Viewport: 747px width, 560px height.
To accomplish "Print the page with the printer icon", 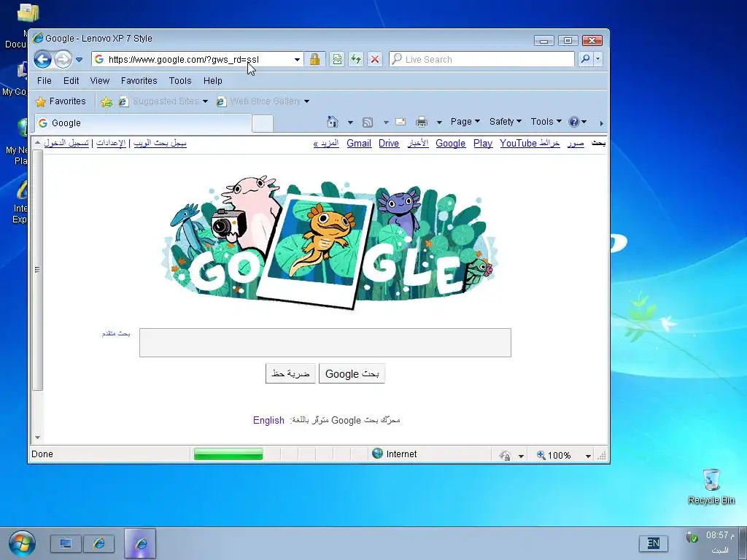I will tap(422, 122).
